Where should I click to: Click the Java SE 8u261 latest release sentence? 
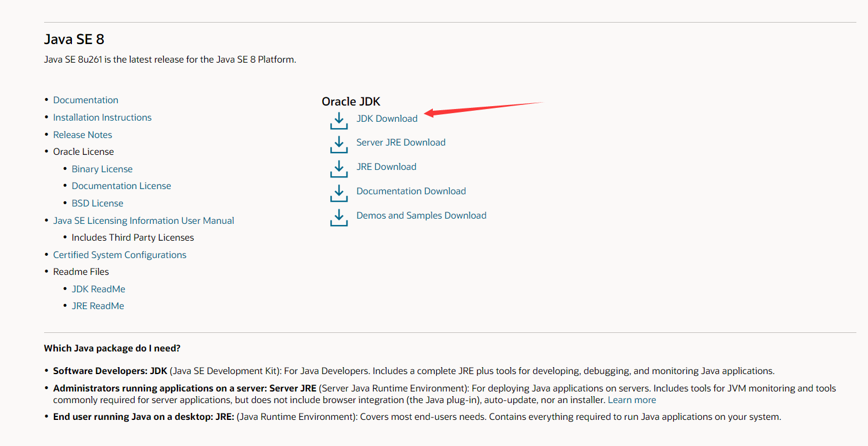pos(170,59)
